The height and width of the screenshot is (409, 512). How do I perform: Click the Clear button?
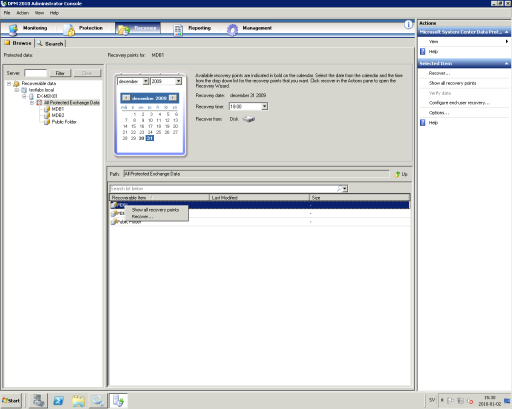point(87,73)
